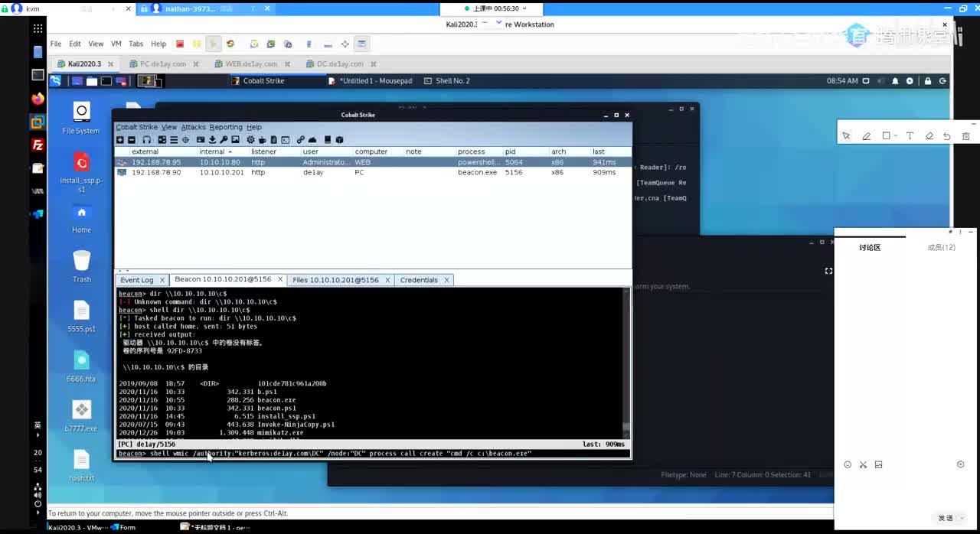
Task: Open the Untitled 1 - Mousepad taskbar button
Action: [371, 81]
